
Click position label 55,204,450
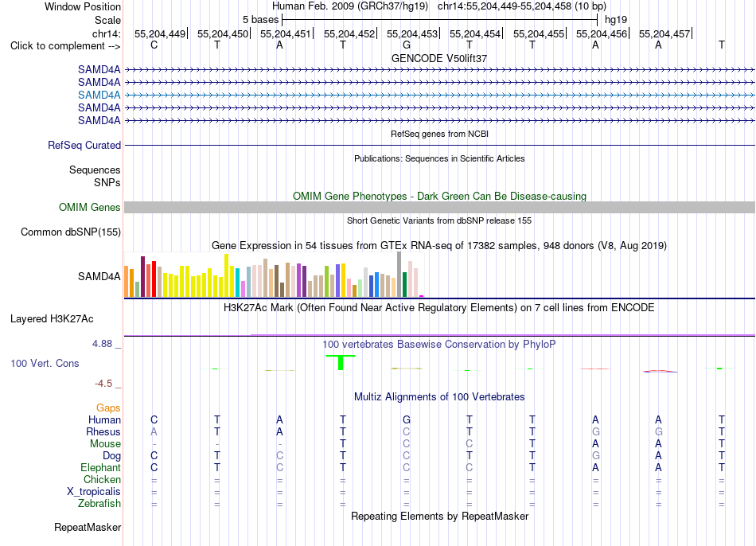pos(223,33)
